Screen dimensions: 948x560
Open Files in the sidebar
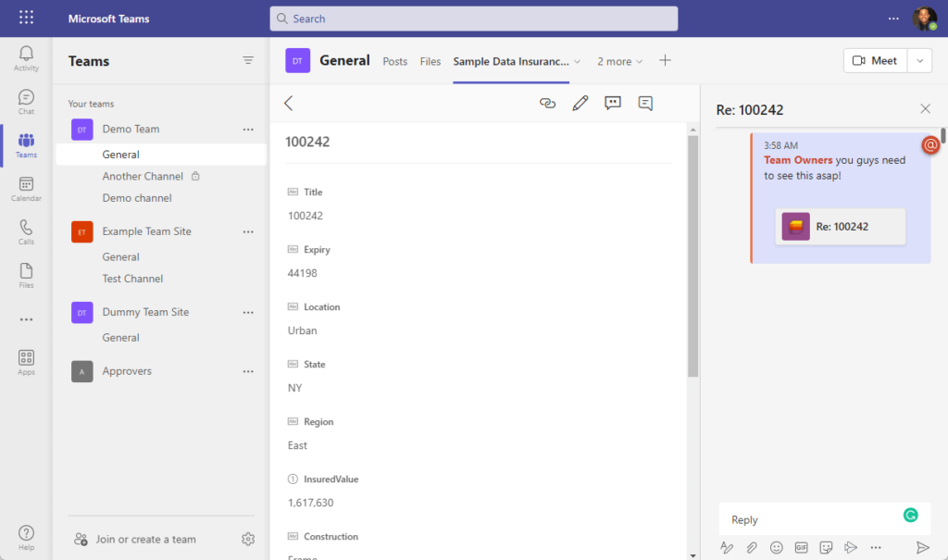26,276
